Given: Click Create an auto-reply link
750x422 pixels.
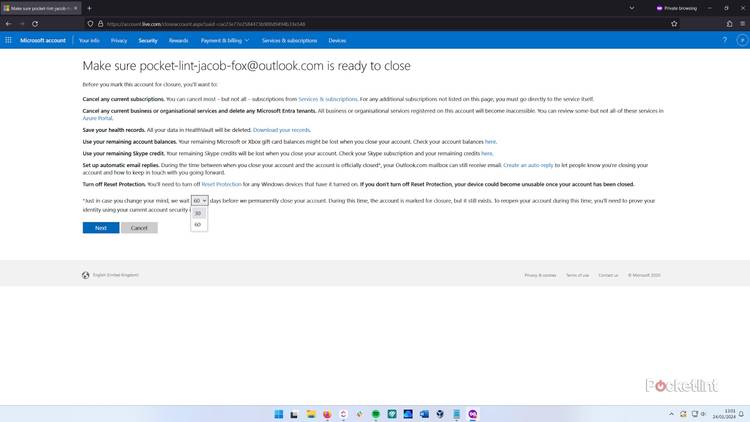Looking at the screenshot, I should tap(528, 165).
